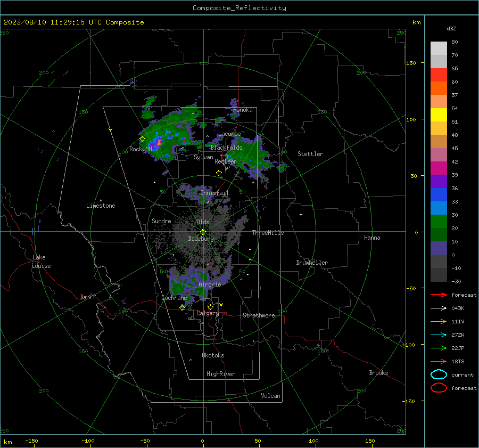Pick the purple 36-39 dBZ color band
Image resolution: width=479 pixels, height=448 pixels.
point(439,181)
